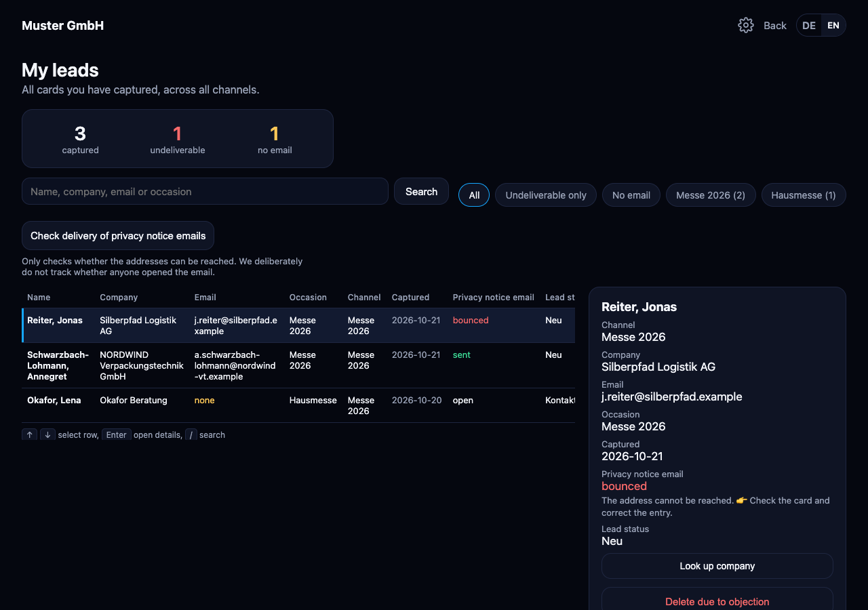The height and width of the screenshot is (610, 868).
Task: Click the Privacy notice email column header
Action: [494, 298]
